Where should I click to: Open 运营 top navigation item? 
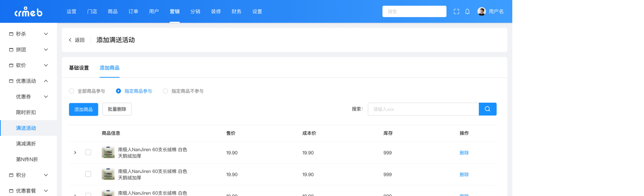click(71, 12)
